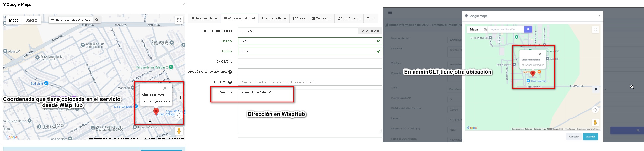Viewport: 644px width, 151px height.
Task: Click help icon next to Emails C.C
Action: [230, 82]
